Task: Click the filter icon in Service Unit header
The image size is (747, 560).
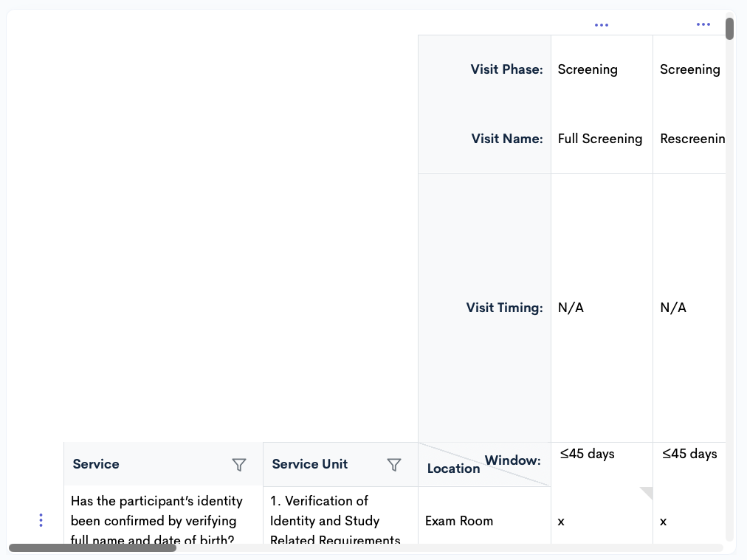Action: coord(394,464)
